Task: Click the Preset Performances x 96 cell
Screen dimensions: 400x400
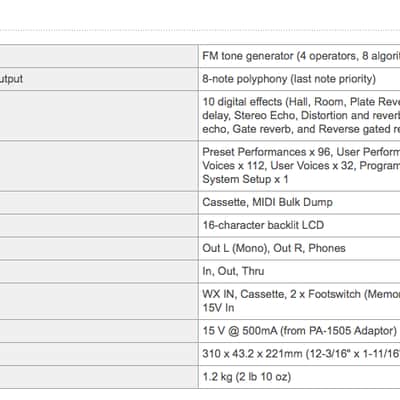Action: point(299,166)
